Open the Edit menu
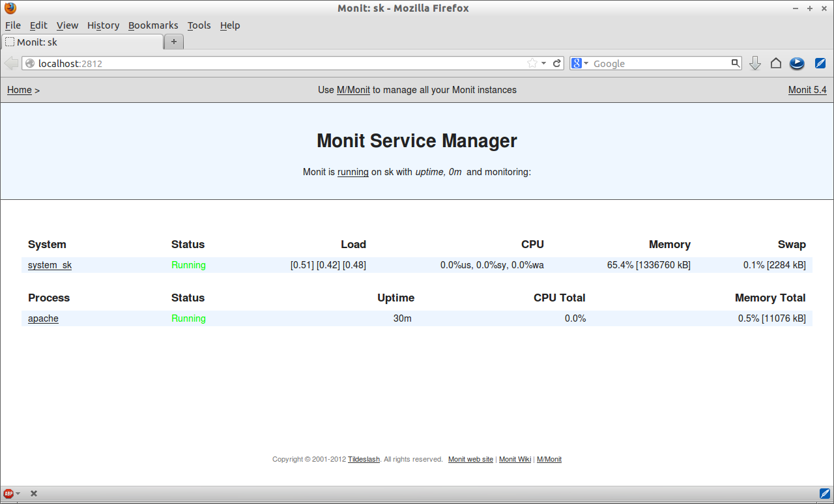The image size is (834, 504). (38, 25)
